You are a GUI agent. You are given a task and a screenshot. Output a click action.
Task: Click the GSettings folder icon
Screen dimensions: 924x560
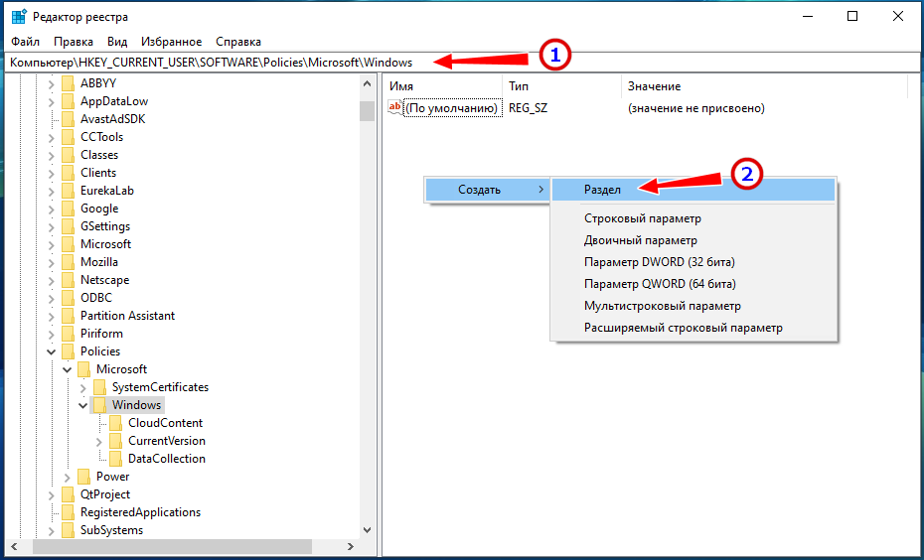tap(68, 226)
